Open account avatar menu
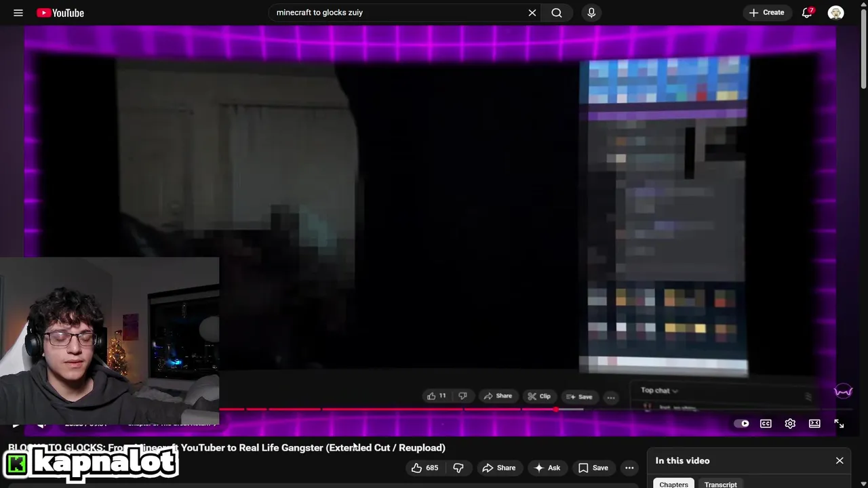The image size is (868, 488). click(835, 13)
